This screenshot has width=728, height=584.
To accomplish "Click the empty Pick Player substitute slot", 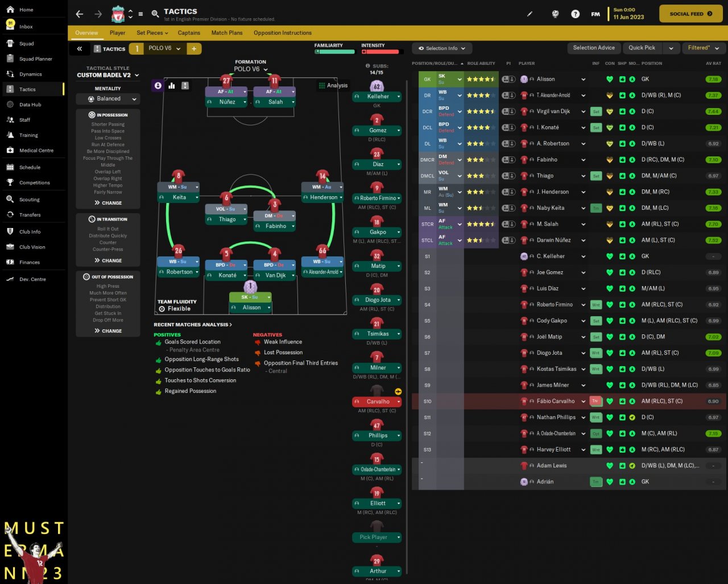I will pyautogui.click(x=377, y=537).
